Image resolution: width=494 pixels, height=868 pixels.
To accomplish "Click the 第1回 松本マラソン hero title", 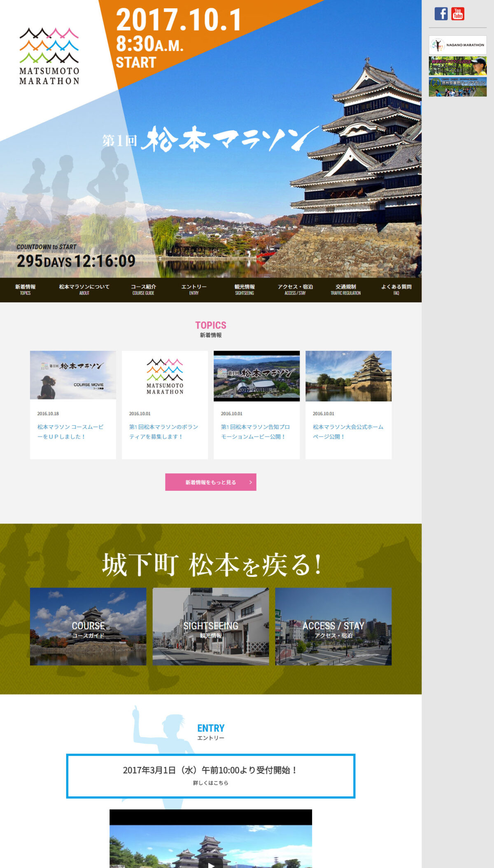I will pos(210,139).
